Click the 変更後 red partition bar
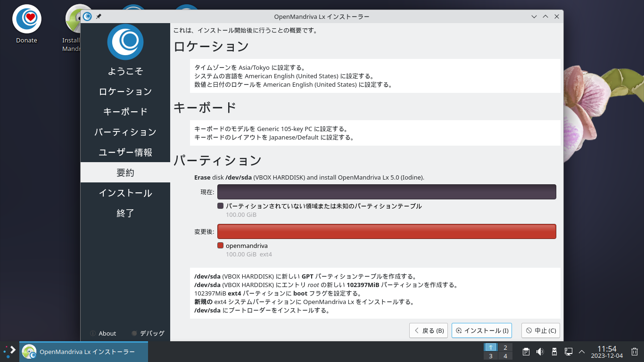The height and width of the screenshot is (362, 644). 387,231
